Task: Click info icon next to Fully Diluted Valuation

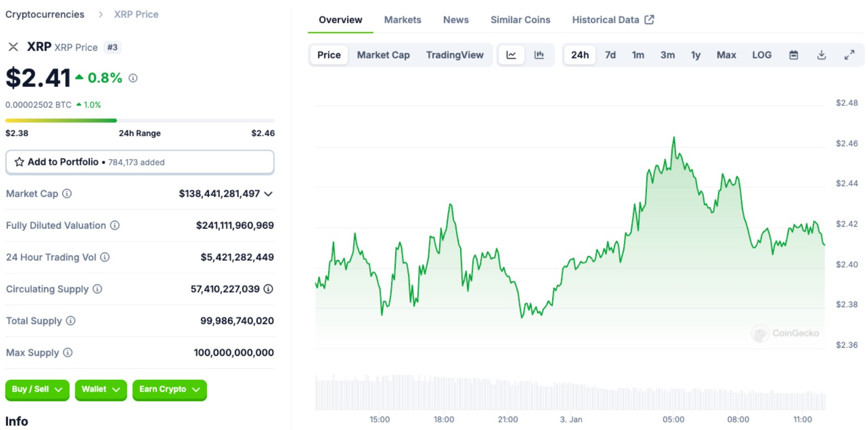Action: pos(115,226)
